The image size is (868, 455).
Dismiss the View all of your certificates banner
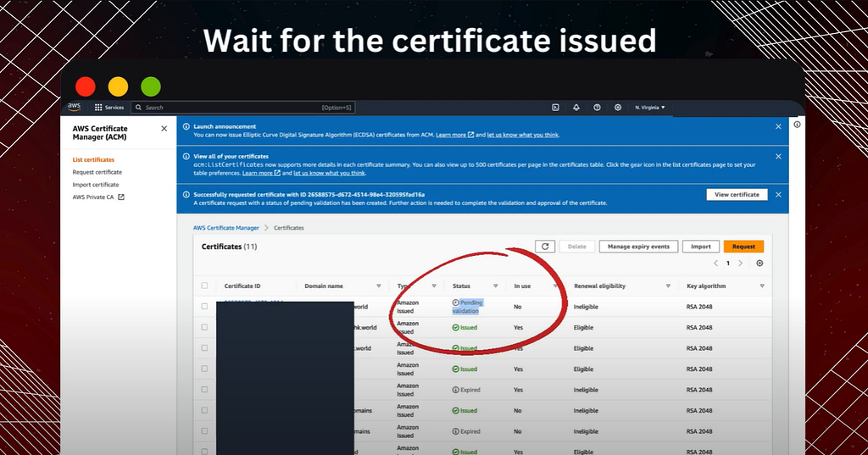[778, 157]
